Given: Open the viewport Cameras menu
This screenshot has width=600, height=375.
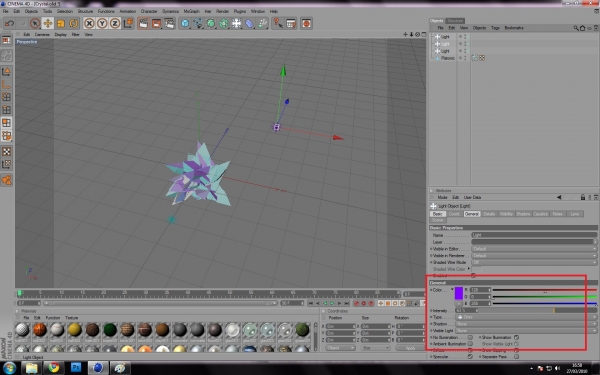Looking at the screenshot, I should [42, 34].
